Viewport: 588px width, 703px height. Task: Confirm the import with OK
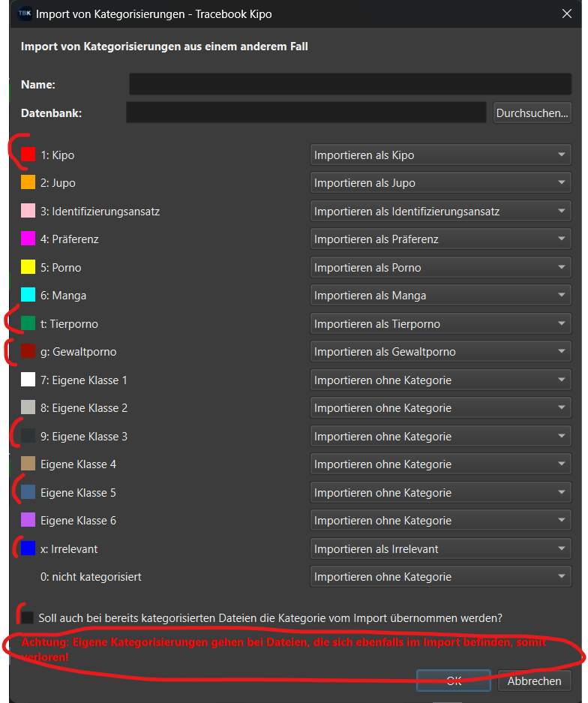(453, 680)
